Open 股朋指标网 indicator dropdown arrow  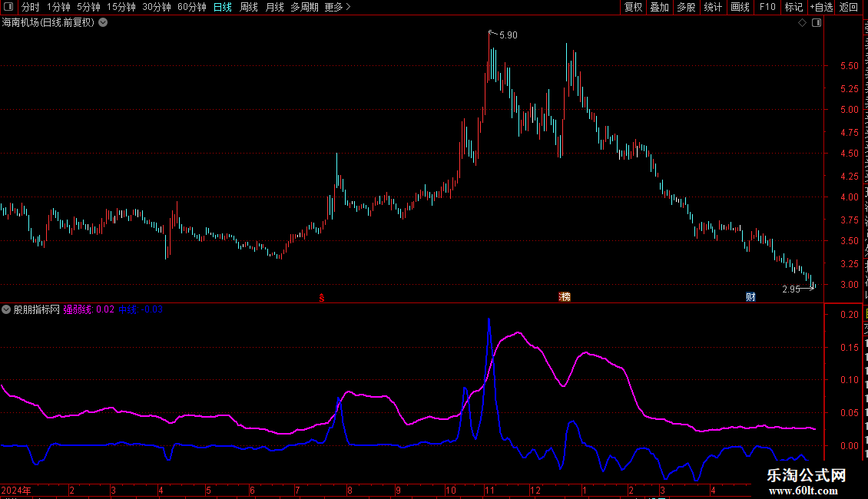[x=6, y=310]
